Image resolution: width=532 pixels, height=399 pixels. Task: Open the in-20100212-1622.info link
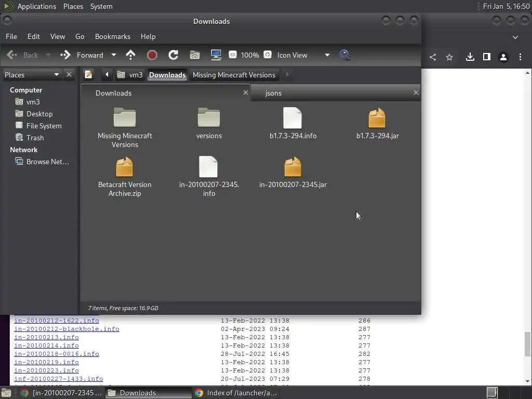pos(57,321)
